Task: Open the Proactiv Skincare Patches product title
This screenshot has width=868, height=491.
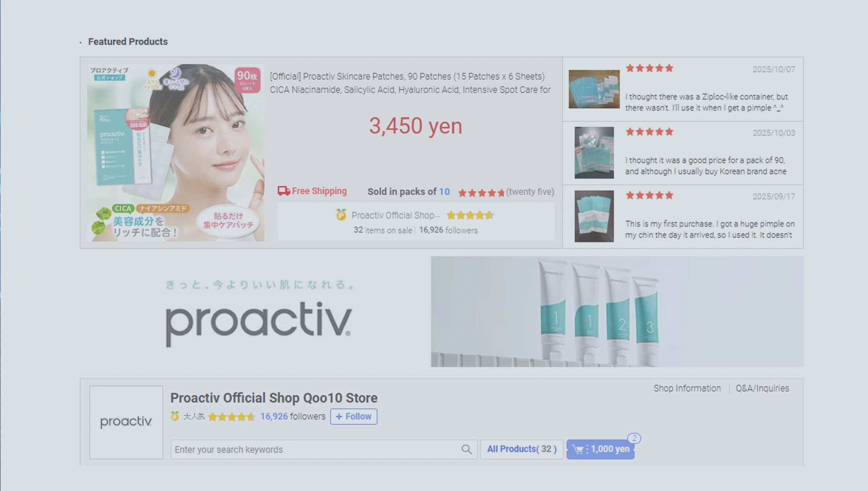Action: 410,83
